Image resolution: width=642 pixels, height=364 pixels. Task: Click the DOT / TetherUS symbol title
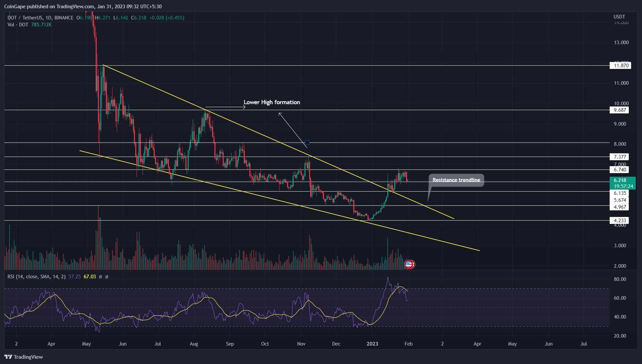[25, 18]
